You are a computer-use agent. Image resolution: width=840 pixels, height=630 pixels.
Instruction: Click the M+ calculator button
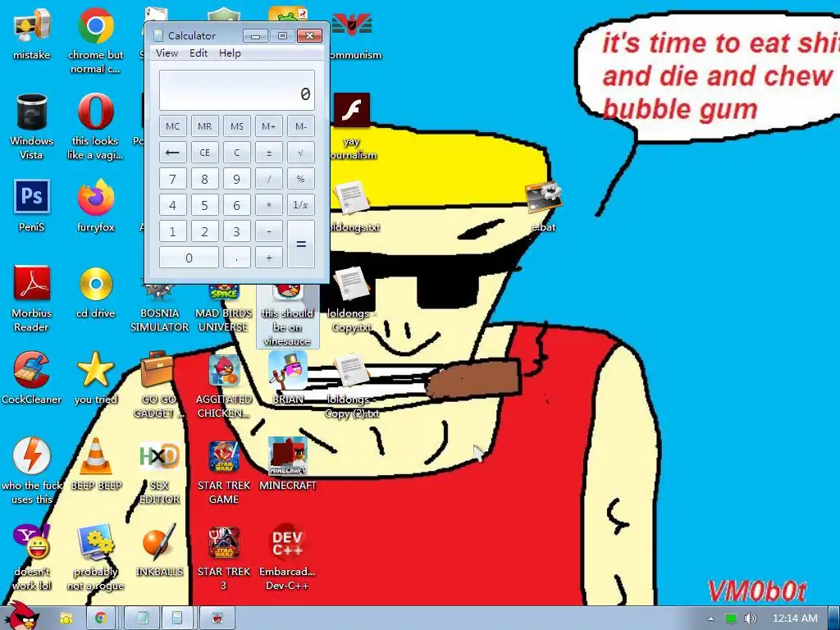point(269,126)
